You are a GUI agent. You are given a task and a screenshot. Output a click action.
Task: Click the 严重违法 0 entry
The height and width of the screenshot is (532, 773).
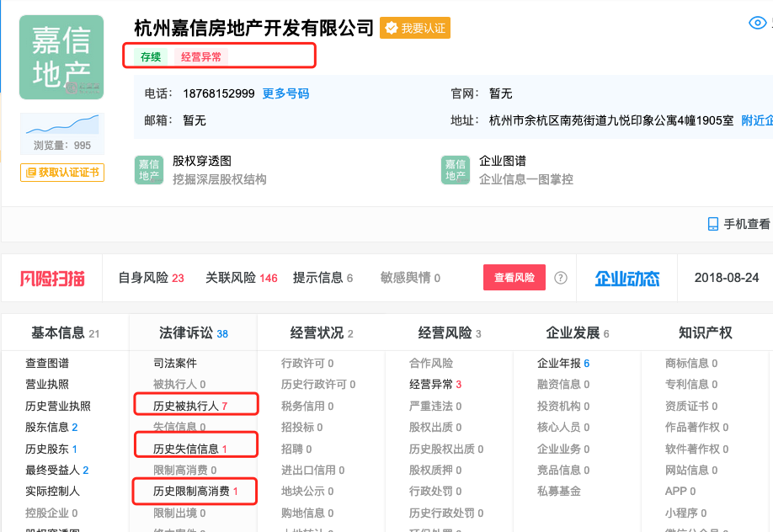435,407
